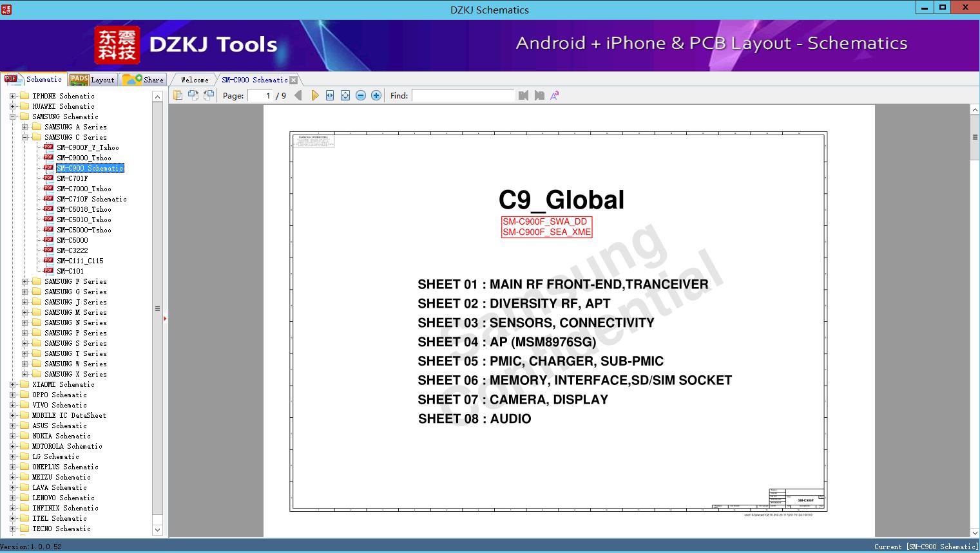Rotate page using the first rotate icon
Screen dimensions: 980x553
(x=193, y=95)
